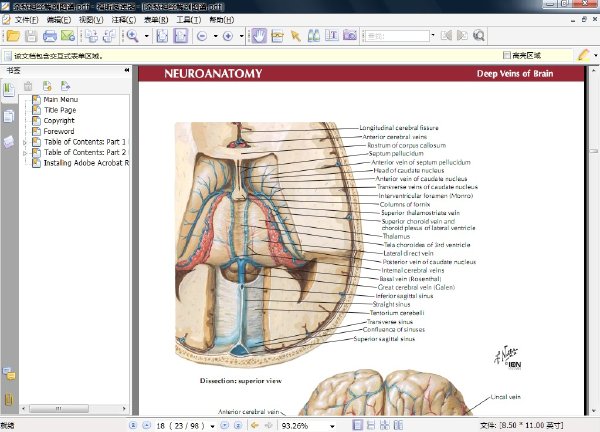Viewport: 600px width, 432px height.
Task: Toggle the 高亮区域 checkbox
Action: point(507,55)
